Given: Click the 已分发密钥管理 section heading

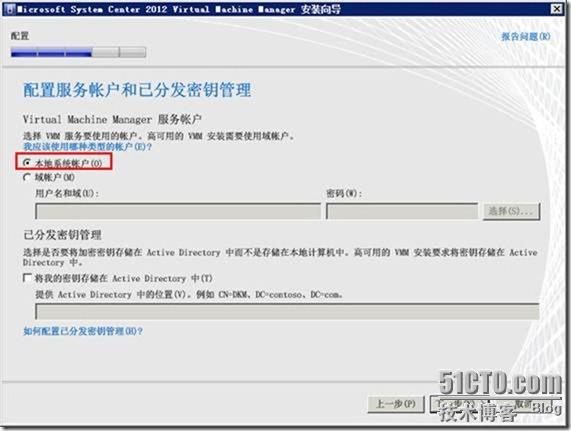Looking at the screenshot, I should tap(62, 235).
